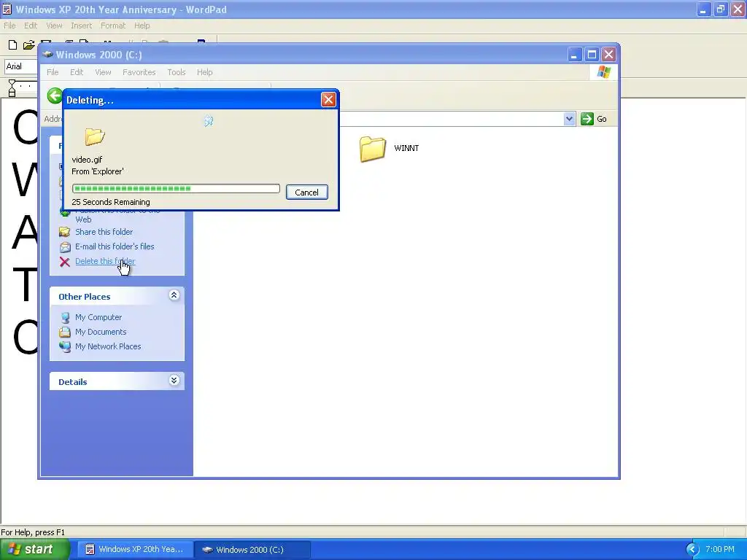
Task: Switch to Windows 2000 (C:) taskbar button
Action: (252, 550)
